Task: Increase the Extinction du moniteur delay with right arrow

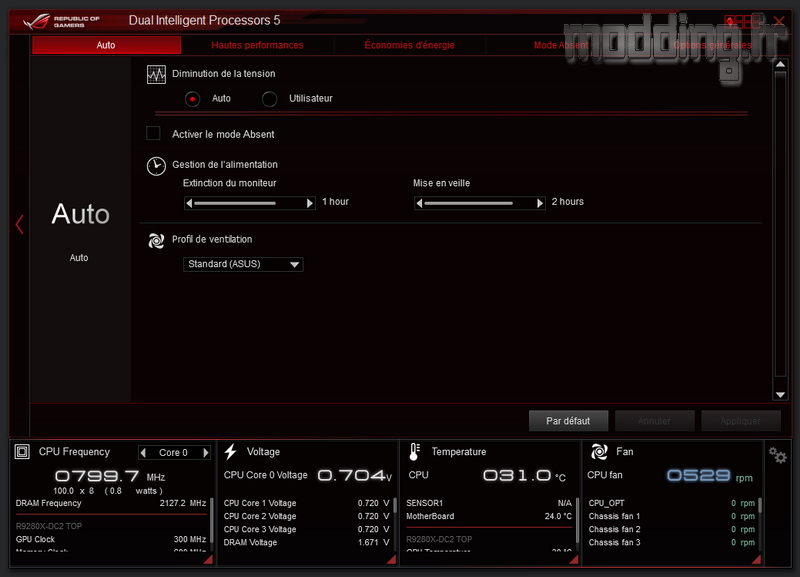Action: tap(310, 203)
